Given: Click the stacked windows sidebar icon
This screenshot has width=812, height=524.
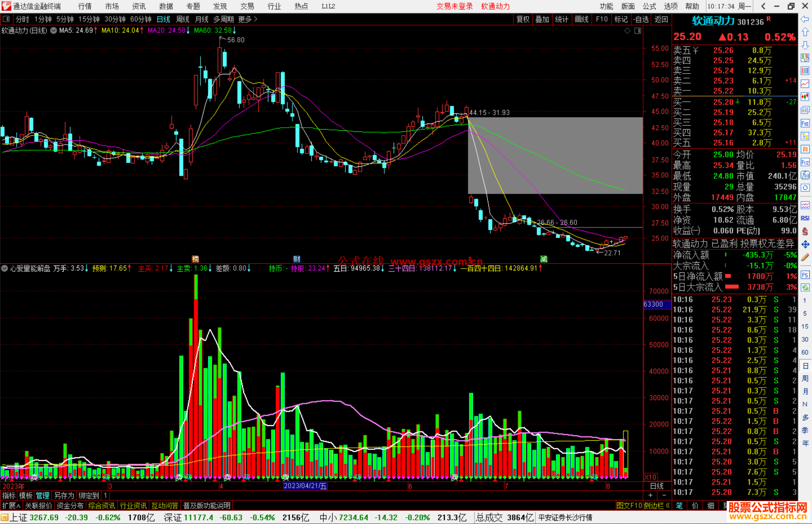Looking at the screenshot, I should [805, 110].
